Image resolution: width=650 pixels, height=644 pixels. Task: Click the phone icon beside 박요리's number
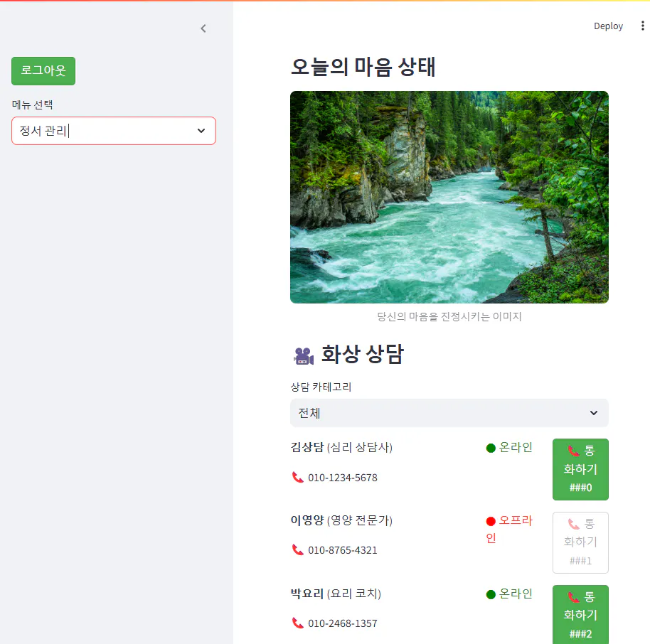tap(297, 623)
